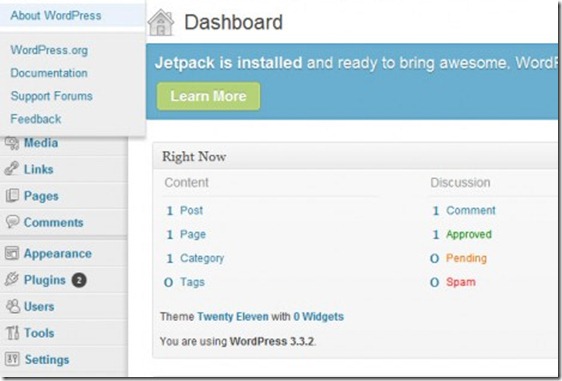
Task: Click the WordPress 3.3.2 version text
Action: pos(272,341)
